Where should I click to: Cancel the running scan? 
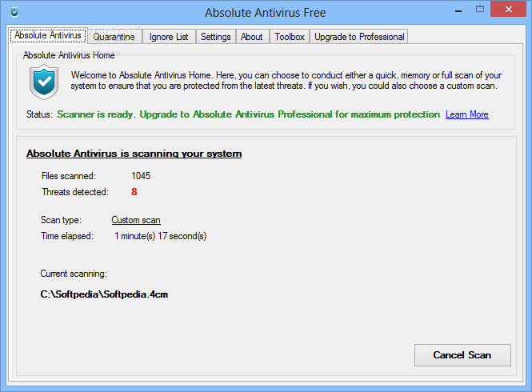462,355
